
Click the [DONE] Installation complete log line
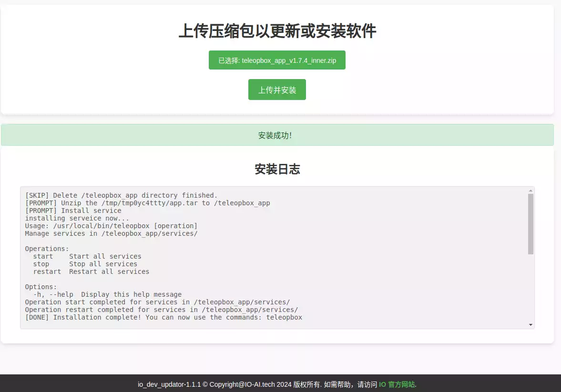pos(163,317)
